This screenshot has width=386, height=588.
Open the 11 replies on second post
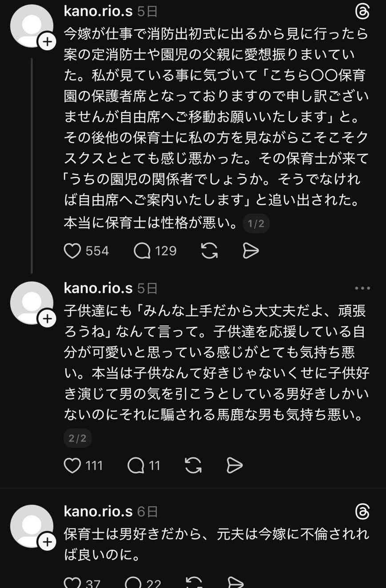point(136,466)
